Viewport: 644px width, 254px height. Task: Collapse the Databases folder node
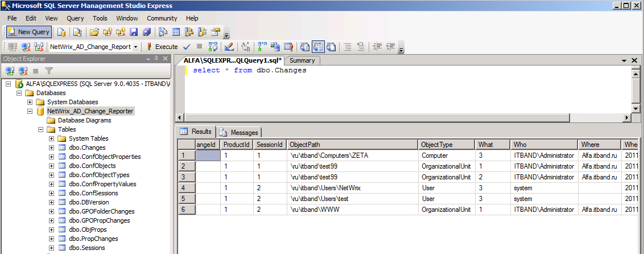point(19,93)
